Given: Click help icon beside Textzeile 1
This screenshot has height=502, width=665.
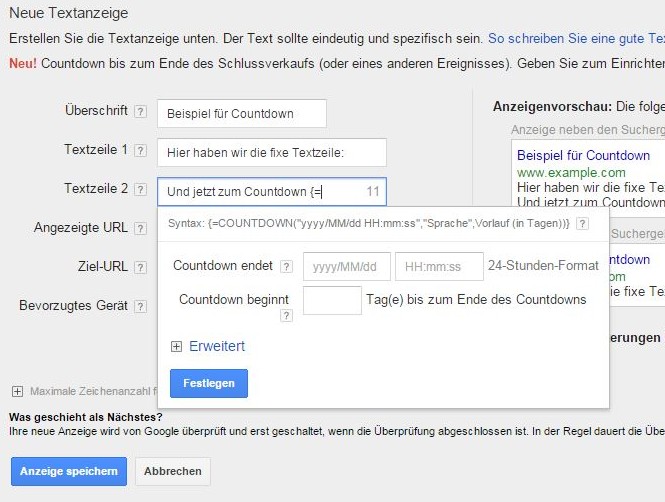Looking at the screenshot, I should pyautogui.click(x=140, y=151).
